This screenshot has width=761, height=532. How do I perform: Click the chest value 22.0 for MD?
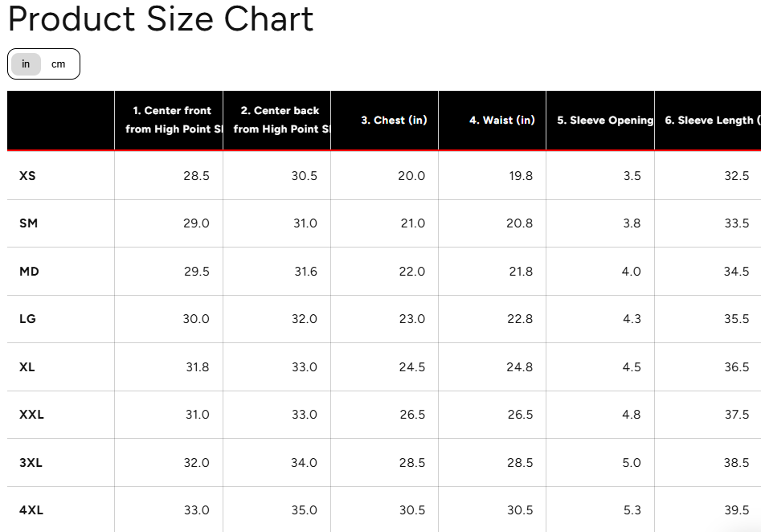click(x=411, y=272)
